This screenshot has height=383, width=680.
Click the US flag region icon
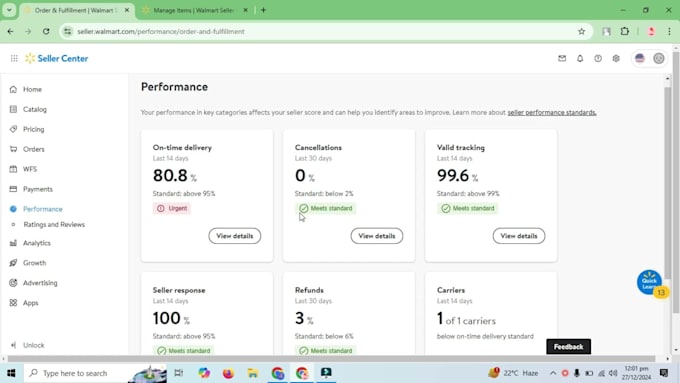[640, 58]
